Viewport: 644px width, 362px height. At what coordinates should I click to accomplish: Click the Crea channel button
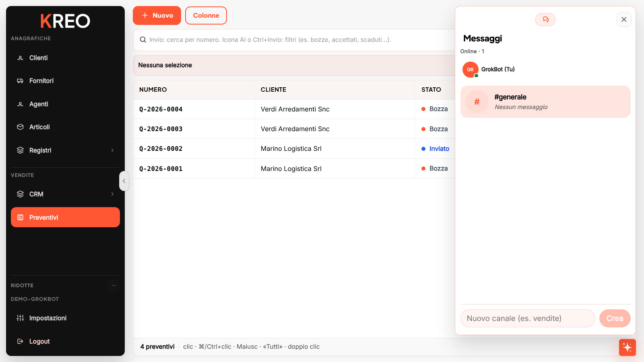615,318
